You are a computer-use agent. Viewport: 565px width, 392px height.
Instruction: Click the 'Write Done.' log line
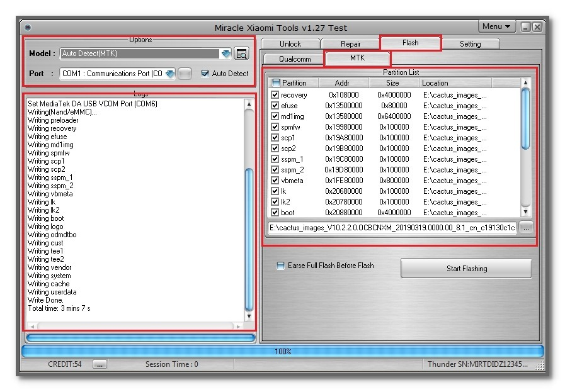click(x=45, y=300)
